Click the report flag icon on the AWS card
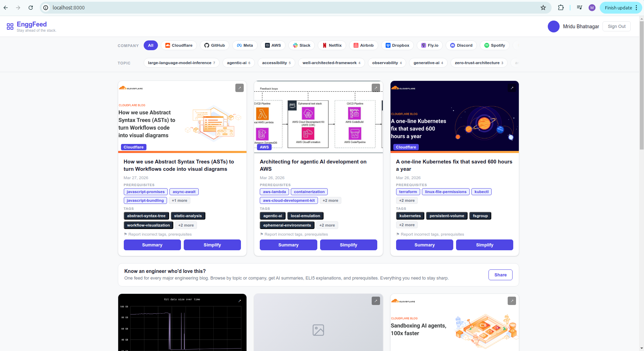 coord(262,234)
